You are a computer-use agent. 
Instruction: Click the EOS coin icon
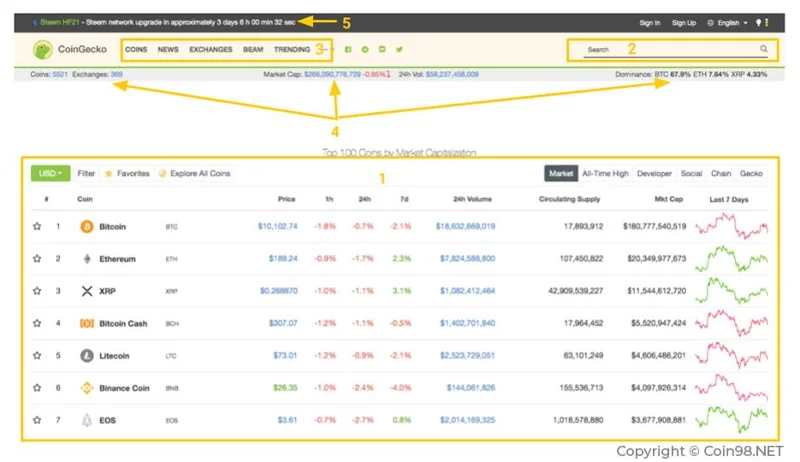pos(87,420)
